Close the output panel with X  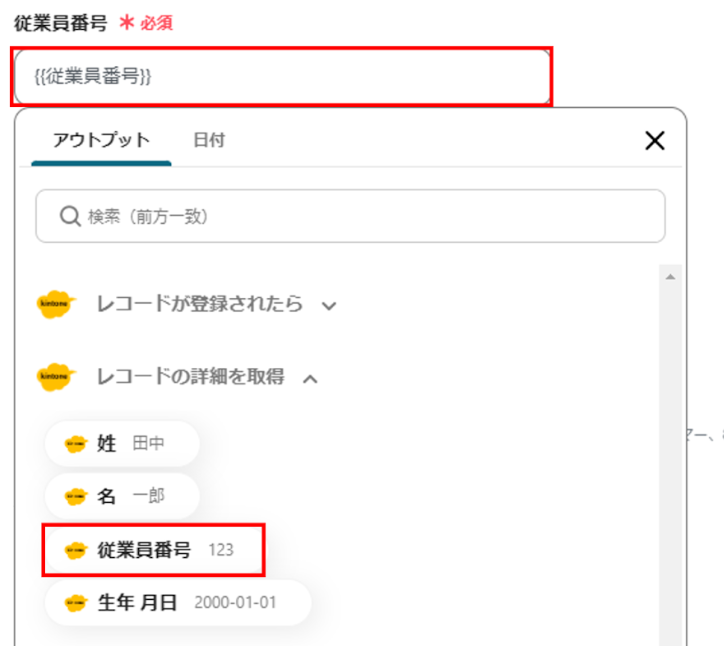(655, 140)
